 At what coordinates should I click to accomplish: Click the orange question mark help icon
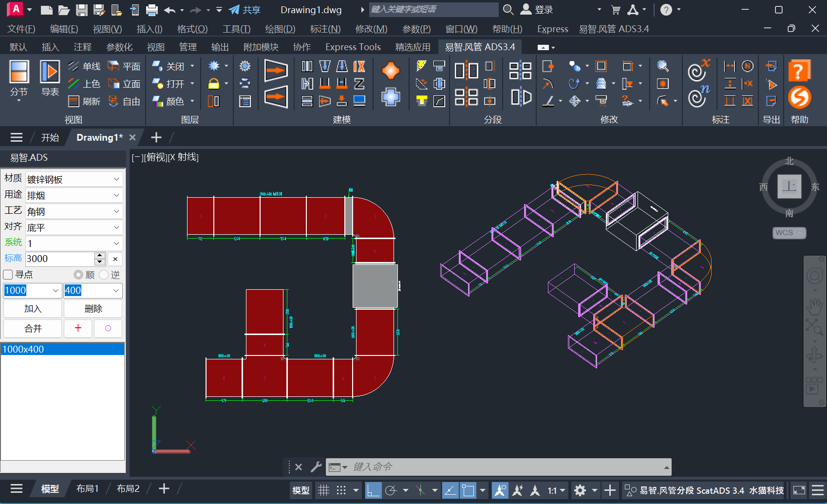point(799,71)
